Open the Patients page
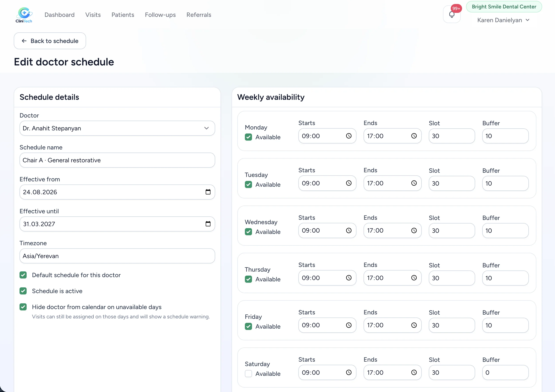The width and height of the screenshot is (555, 392). click(x=123, y=15)
